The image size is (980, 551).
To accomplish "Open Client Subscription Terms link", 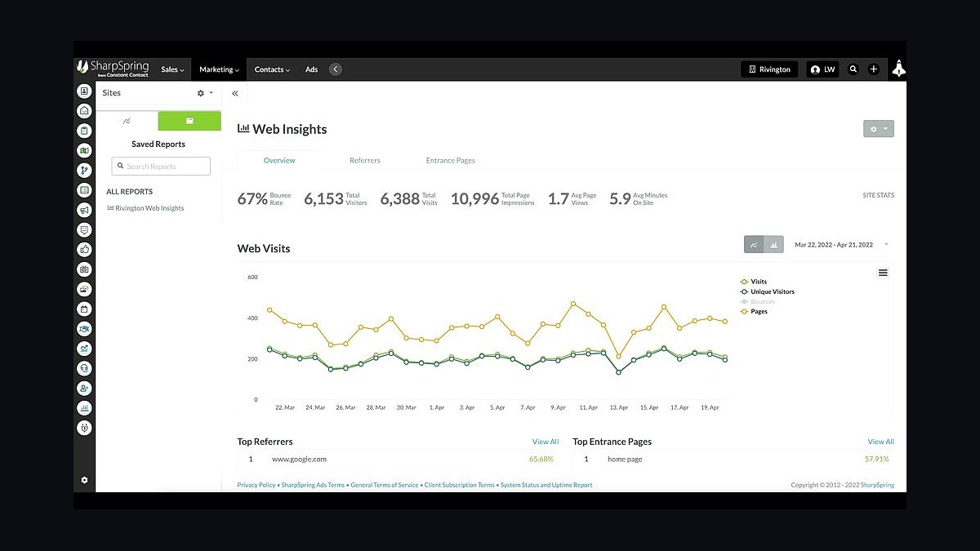I will tap(460, 485).
